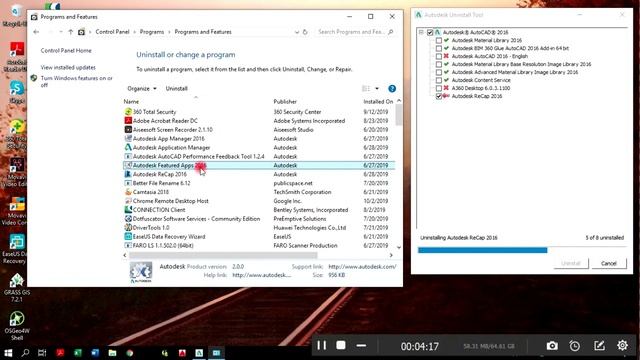
Task: Open recent locations dropdown near navigation arrows
Action: [x=61, y=32]
